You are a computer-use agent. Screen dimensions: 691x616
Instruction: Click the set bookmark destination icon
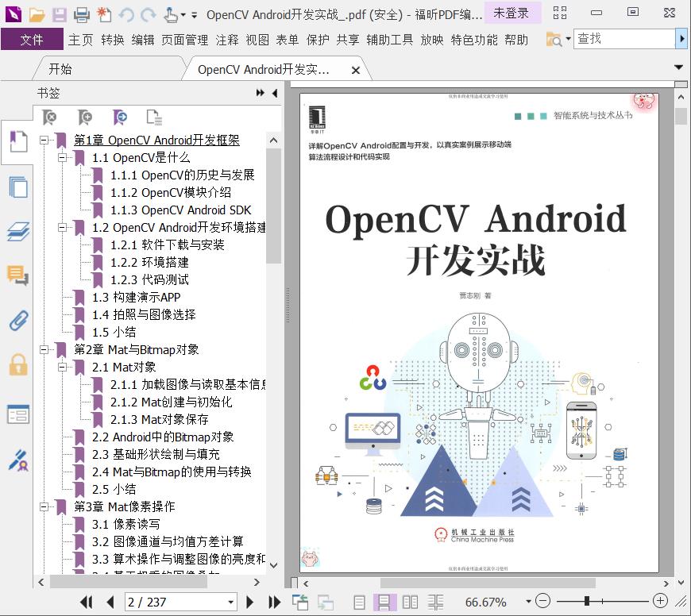click(x=120, y=117)
